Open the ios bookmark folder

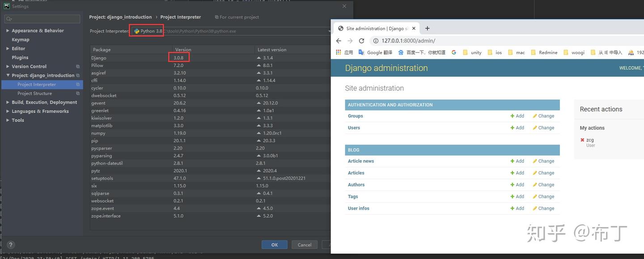[x=495, y=52]
